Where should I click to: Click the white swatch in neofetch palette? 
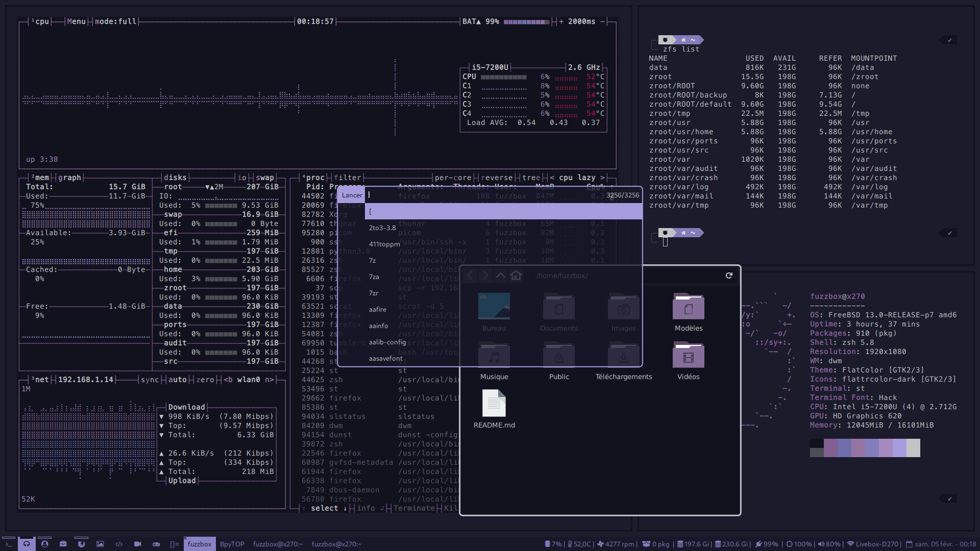[913, 448]
